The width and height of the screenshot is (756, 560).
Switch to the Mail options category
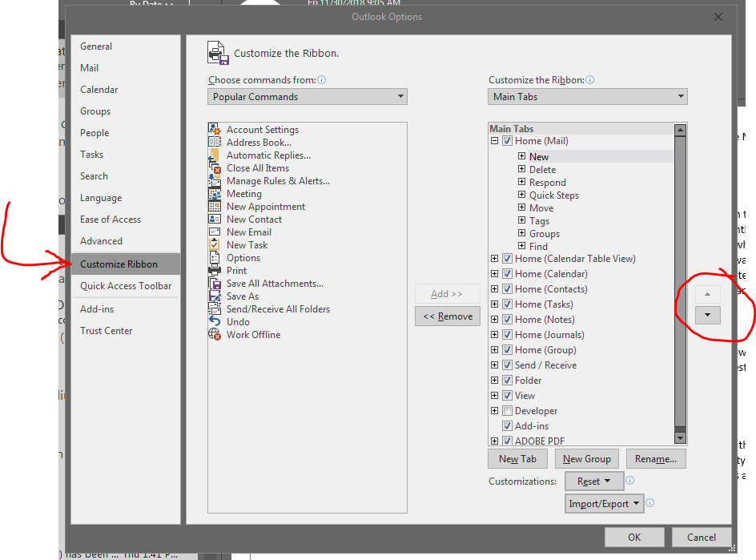[126, 68]
